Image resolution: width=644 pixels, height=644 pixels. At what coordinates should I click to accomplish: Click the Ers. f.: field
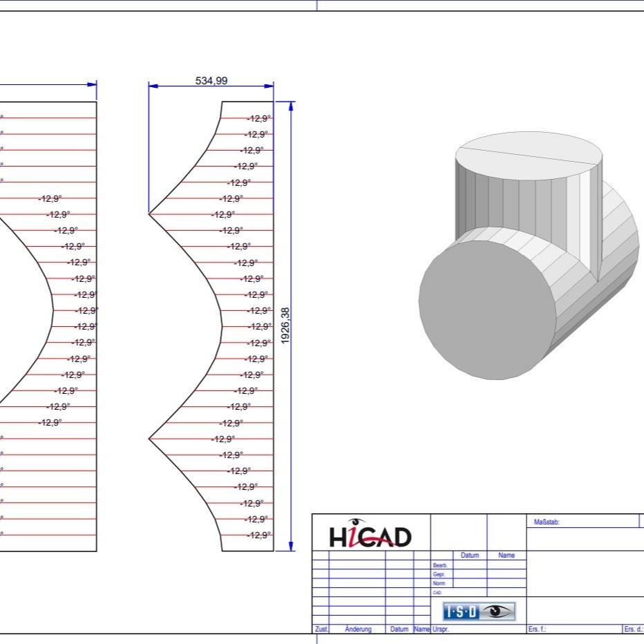click(538, 629)
